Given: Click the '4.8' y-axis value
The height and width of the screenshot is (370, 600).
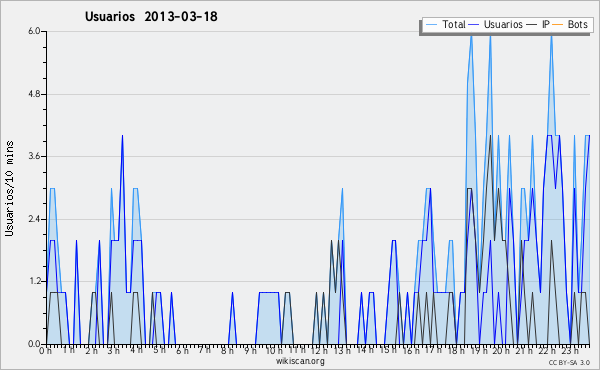Looking at the screenshot, I should pos(34,94).
